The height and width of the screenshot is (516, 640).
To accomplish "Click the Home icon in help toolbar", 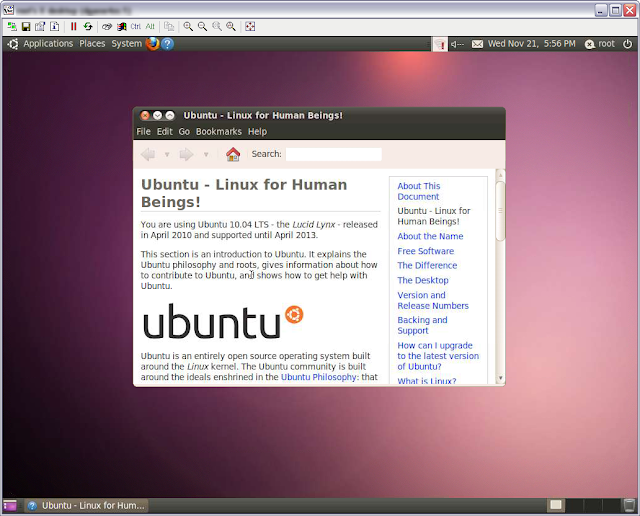I will tap(233, 154).
